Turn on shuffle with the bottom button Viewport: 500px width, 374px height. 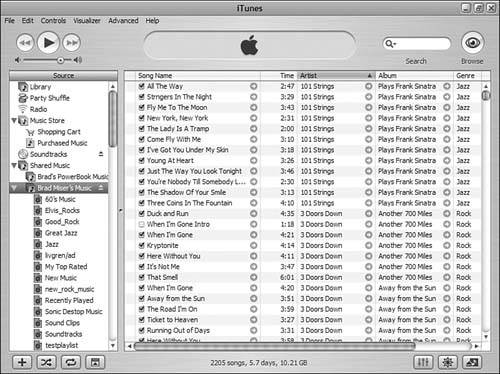[x=46, y=362]
